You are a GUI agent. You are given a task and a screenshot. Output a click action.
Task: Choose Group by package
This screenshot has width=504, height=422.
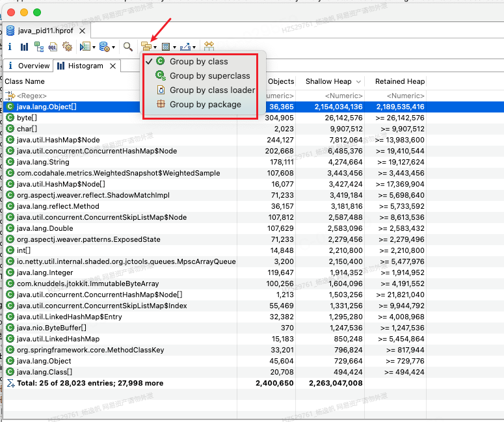click(x=198, y=105)
